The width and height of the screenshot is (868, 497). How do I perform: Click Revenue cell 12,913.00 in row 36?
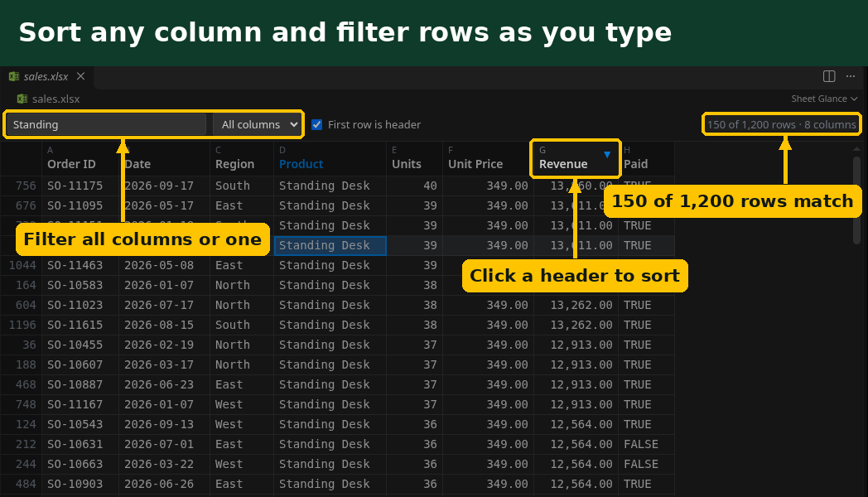click(576, 345)
